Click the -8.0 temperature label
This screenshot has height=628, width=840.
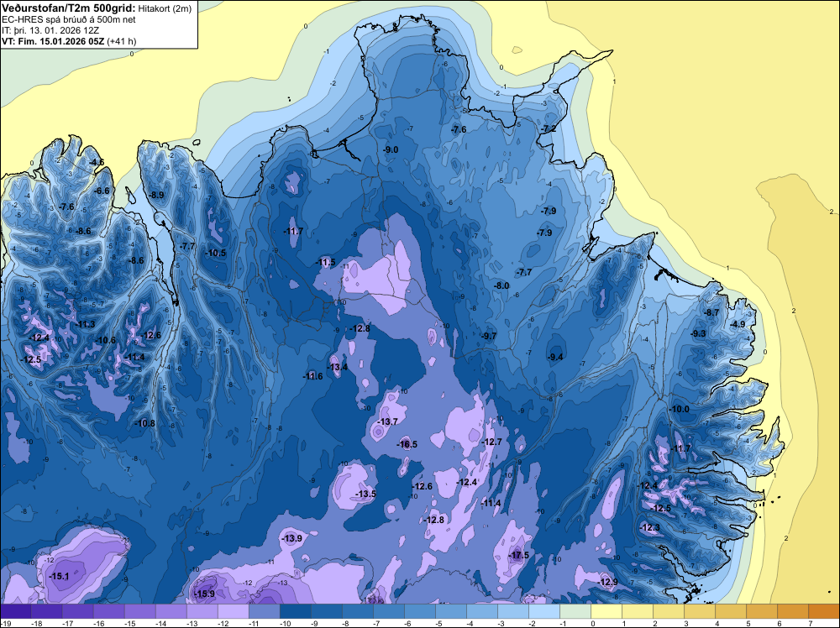(501, 286)
